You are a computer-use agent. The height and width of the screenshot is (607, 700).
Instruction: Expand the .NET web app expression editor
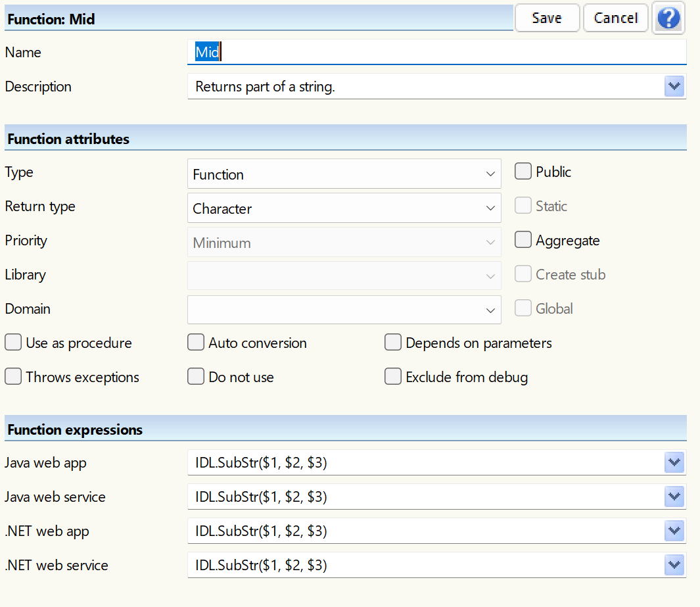[x=674, y=531]
